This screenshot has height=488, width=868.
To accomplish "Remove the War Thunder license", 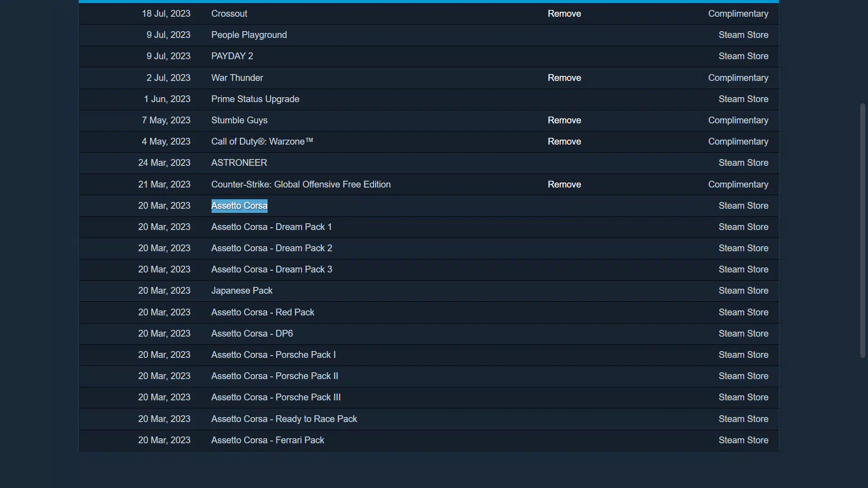I will 564,78.
